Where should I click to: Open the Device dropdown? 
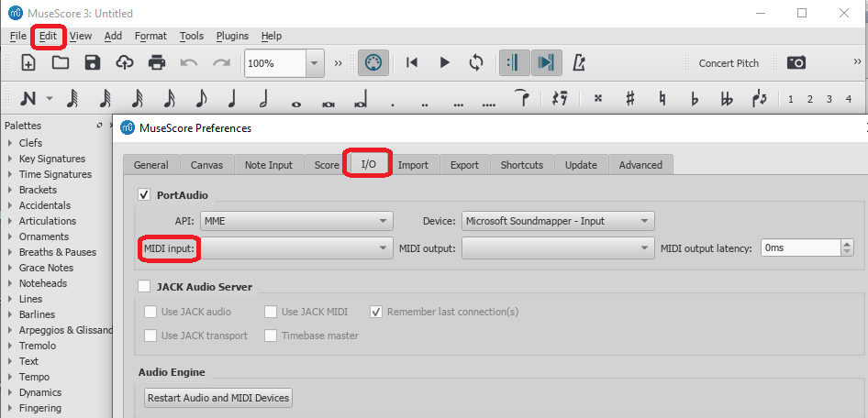[x=558, y=221]
